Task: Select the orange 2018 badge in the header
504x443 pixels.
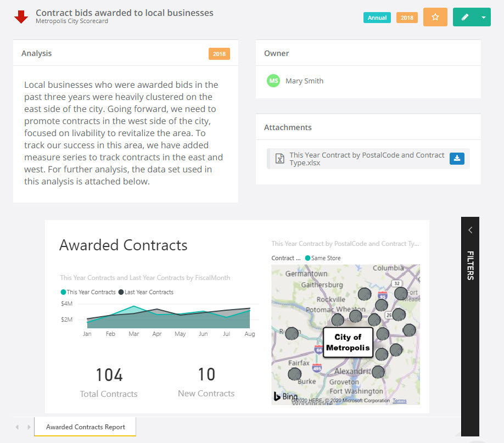Action: point(407,17)
